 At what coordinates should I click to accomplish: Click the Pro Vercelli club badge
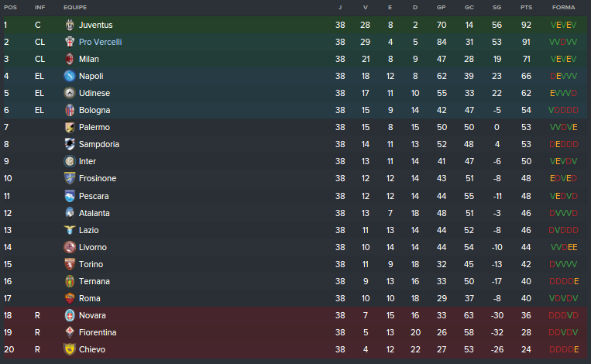coord(70,42)
